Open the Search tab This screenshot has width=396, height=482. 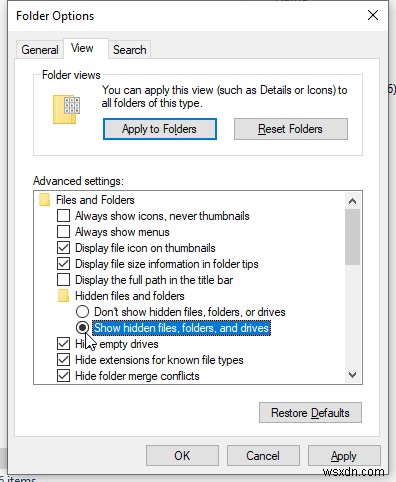tap(129, 50)
